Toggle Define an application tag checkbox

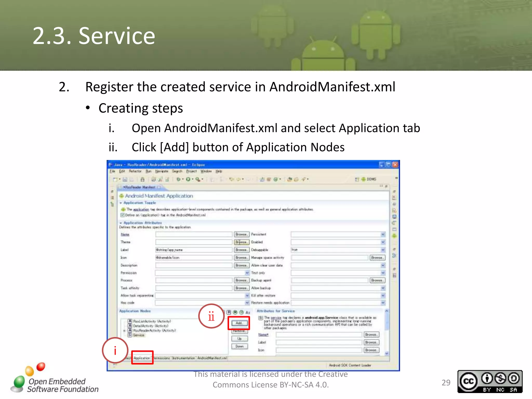123,215
